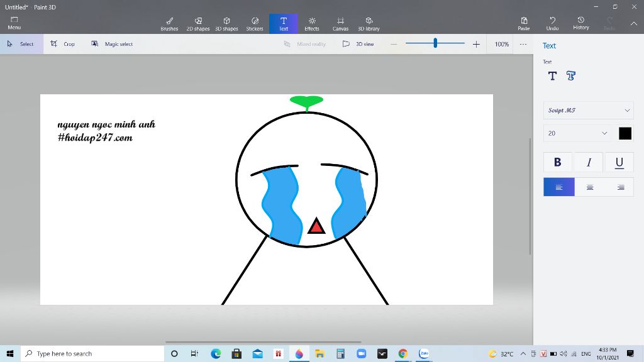Zoom out with minus button
This screenshot has height=362, width=644.
pyautogui.click(x=394, y=44)
